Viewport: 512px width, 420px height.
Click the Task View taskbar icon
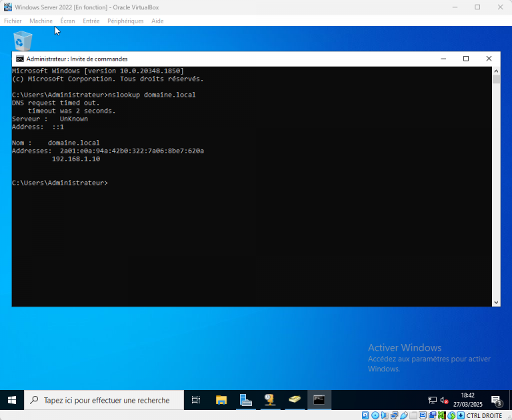(x=196, y=400)
